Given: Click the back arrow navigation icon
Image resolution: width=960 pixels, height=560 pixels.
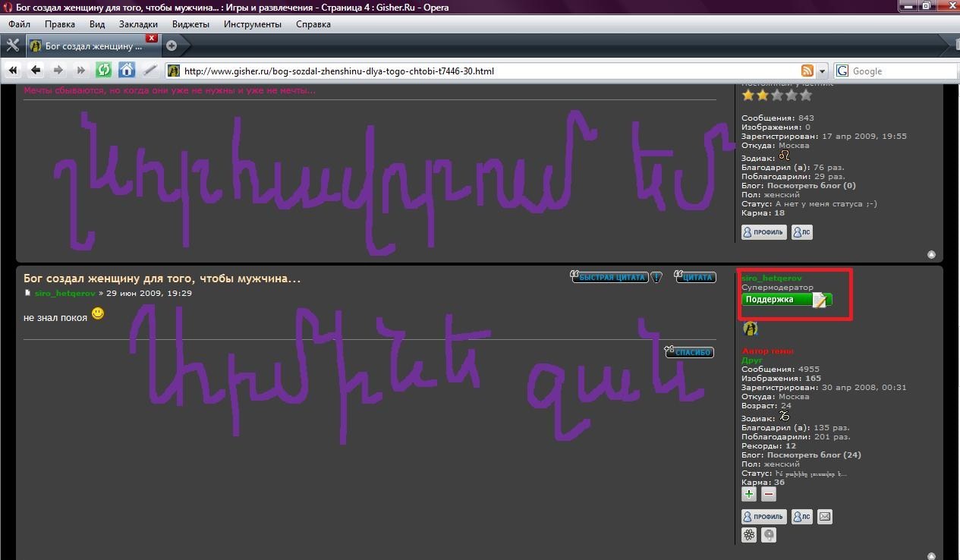Looking at the screenshot, I should coord(36,71).
